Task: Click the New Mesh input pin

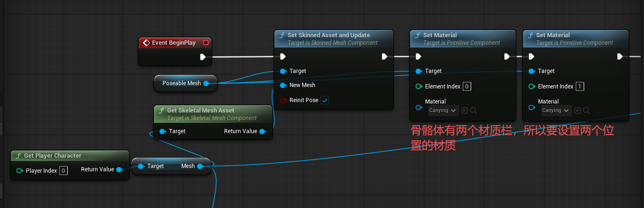Action: [x=283, y=85]
